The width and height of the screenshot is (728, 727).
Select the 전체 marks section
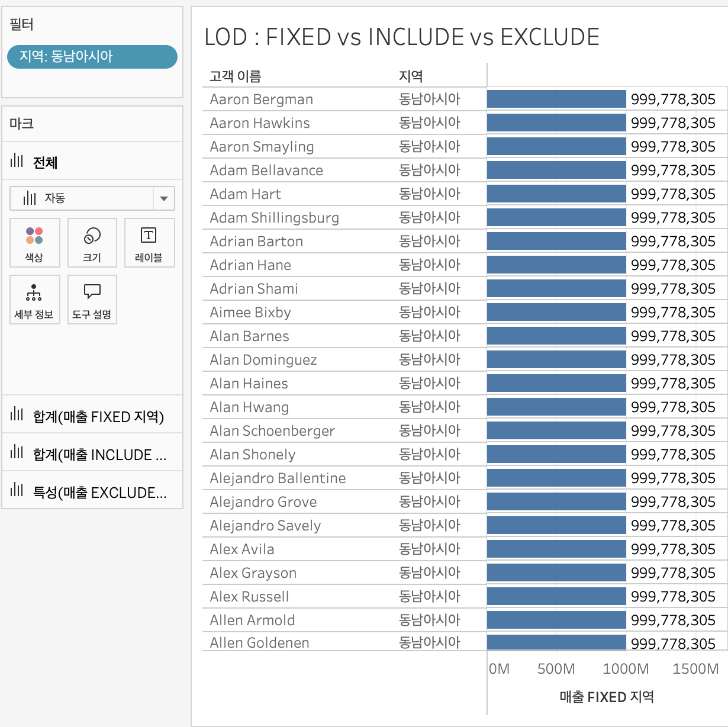92,161
